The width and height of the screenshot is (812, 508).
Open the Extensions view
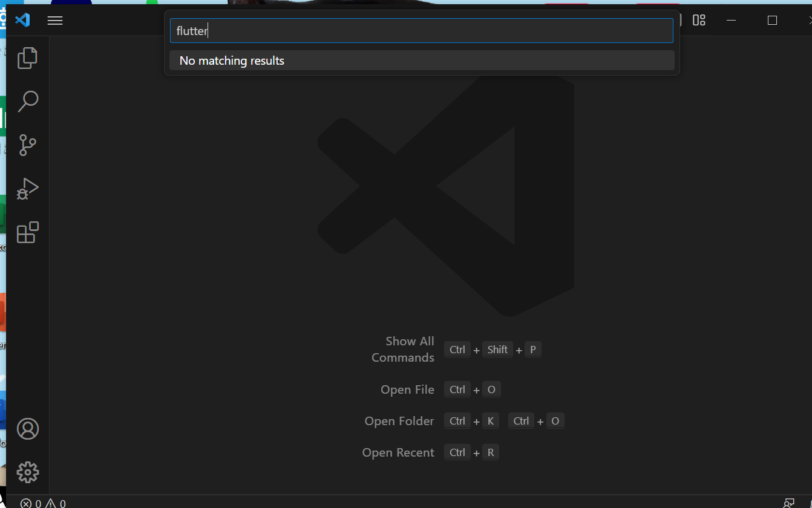pyautogui.click(x=28, y=232)
